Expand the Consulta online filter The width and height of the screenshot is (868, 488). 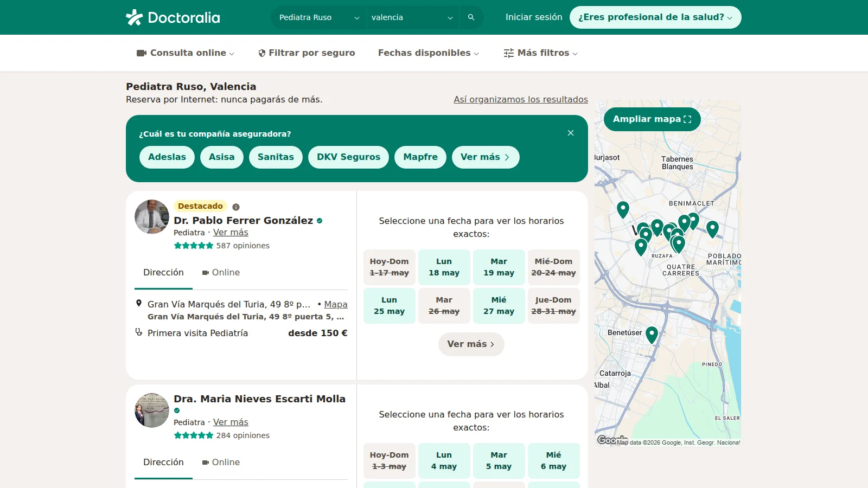pyautogui.click(x=186, y=53)
